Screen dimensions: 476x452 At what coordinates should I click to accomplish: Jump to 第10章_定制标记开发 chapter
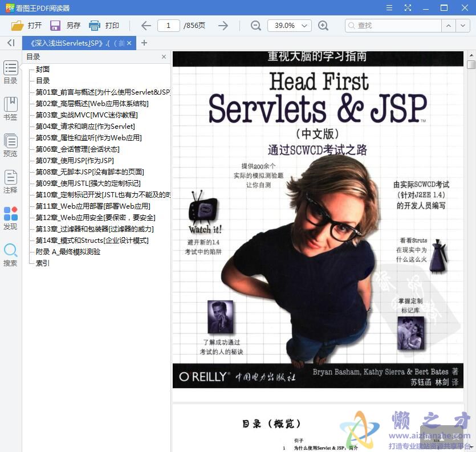pyautogui.click(x=103, y=194)
